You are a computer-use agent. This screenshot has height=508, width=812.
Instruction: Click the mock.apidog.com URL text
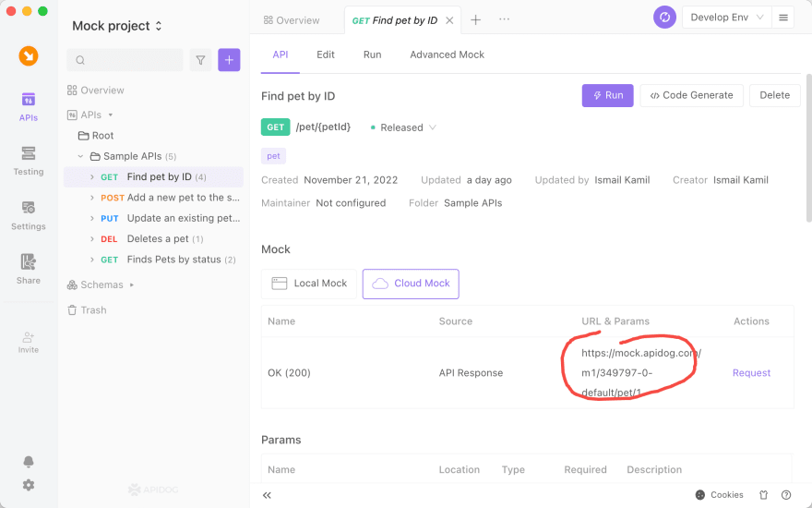(x=641, y=373)
